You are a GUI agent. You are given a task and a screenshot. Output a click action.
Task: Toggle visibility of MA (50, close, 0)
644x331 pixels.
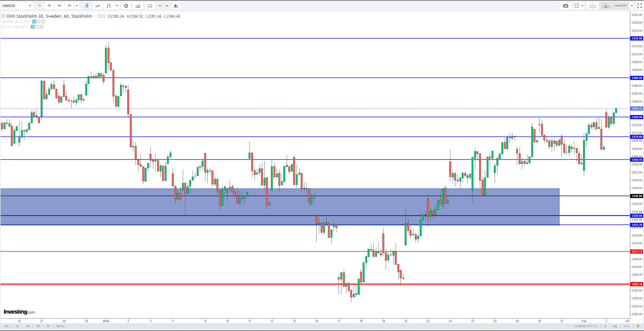(x=33, y=27)
